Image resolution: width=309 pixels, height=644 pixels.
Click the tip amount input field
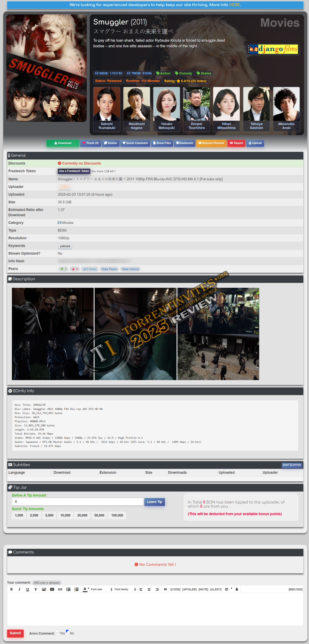(78, 502)
